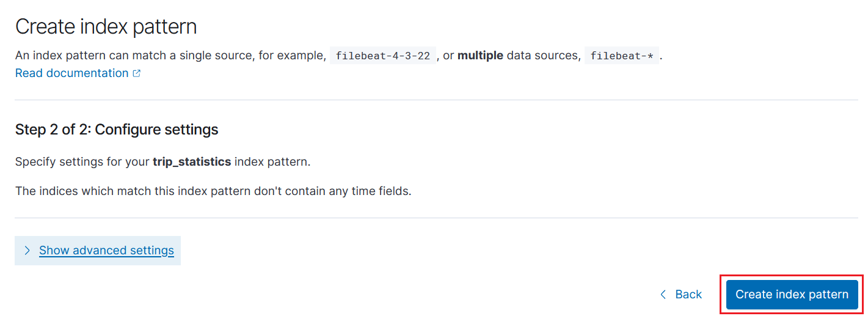
Task: Click the Specify settings for your text
Action: click(82, 162)
